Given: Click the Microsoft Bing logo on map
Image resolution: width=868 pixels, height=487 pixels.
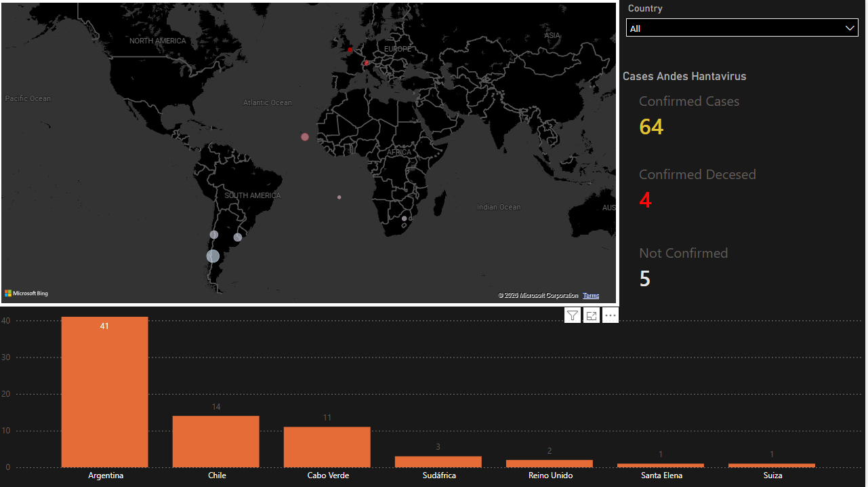Looking at the screenshot, I should (x=26, y=293).
